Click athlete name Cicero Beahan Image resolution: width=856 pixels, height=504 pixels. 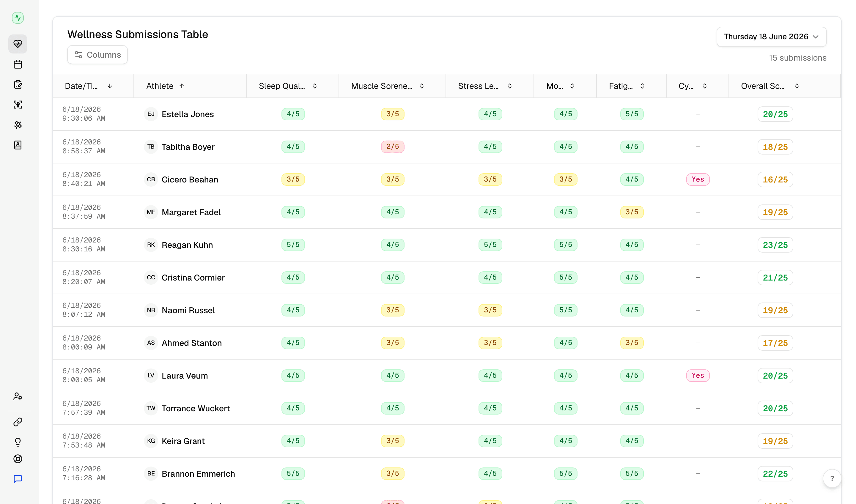190,179
